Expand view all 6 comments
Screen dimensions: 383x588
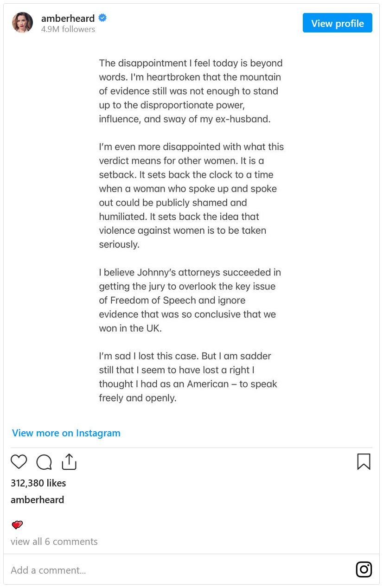pos(54,542)
